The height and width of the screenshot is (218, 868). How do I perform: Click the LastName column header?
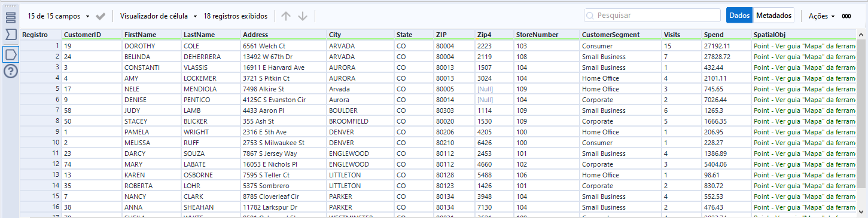[x=211, y=35]
